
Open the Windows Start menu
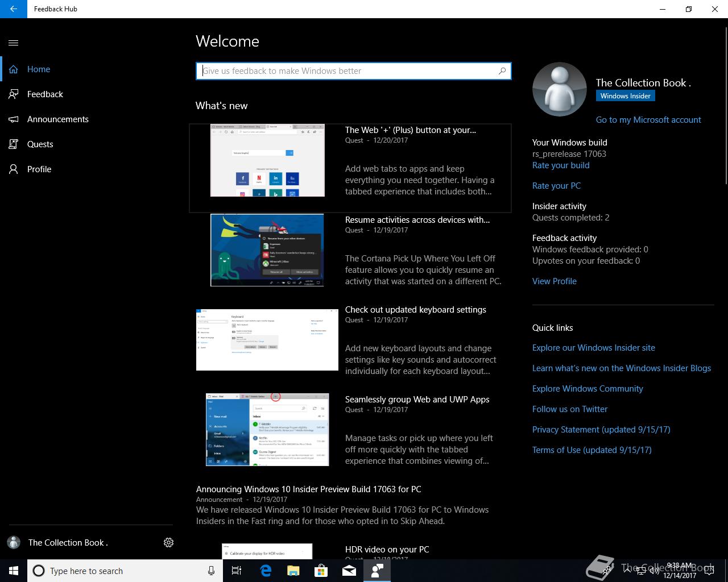14,571
